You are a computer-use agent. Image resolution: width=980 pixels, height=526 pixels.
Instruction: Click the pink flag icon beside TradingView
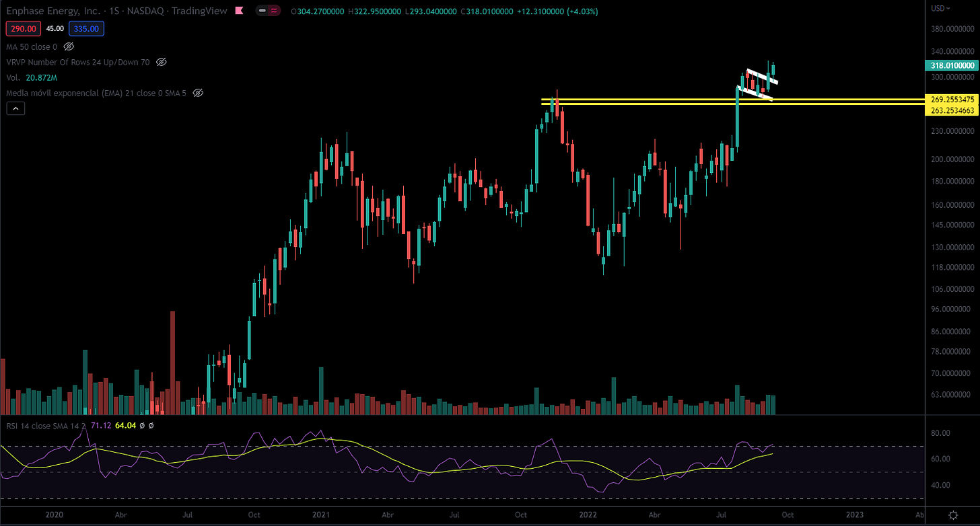click(239, 11)
